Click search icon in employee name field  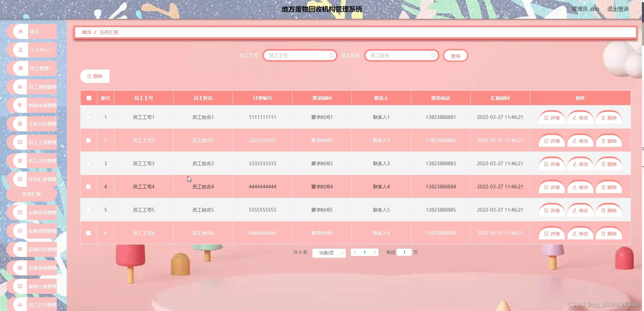[x=433, y=55]
